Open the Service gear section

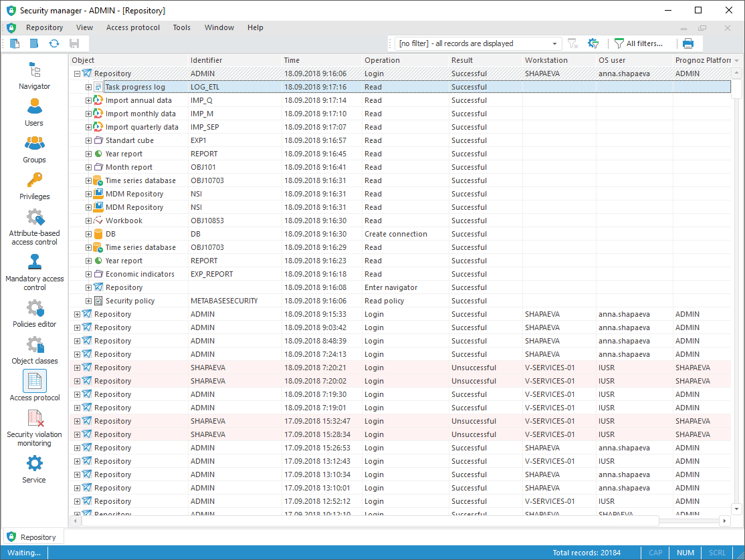(34, 468)
